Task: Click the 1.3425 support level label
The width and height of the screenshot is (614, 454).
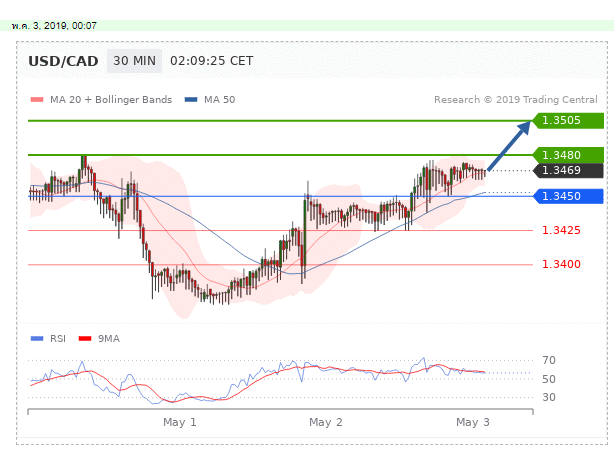Action: coord(561,230)
